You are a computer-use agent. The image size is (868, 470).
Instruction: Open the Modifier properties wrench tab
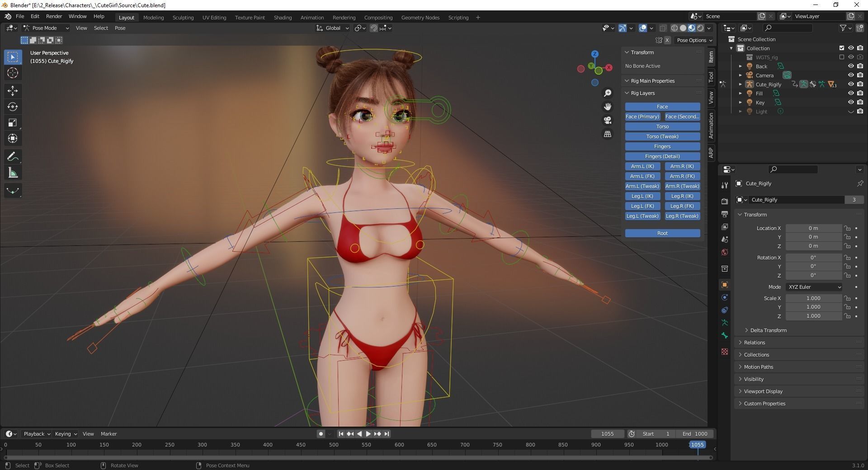click(725, 186)
